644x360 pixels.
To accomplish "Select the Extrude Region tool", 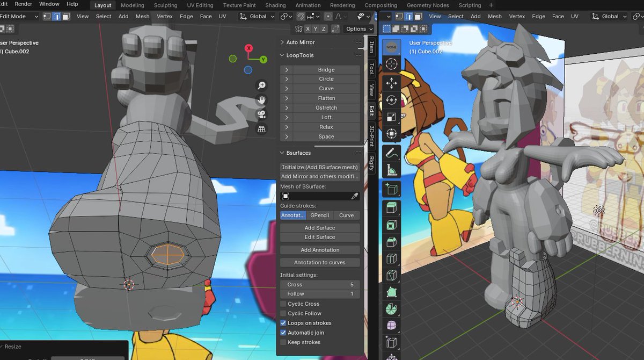I will 391,208.
